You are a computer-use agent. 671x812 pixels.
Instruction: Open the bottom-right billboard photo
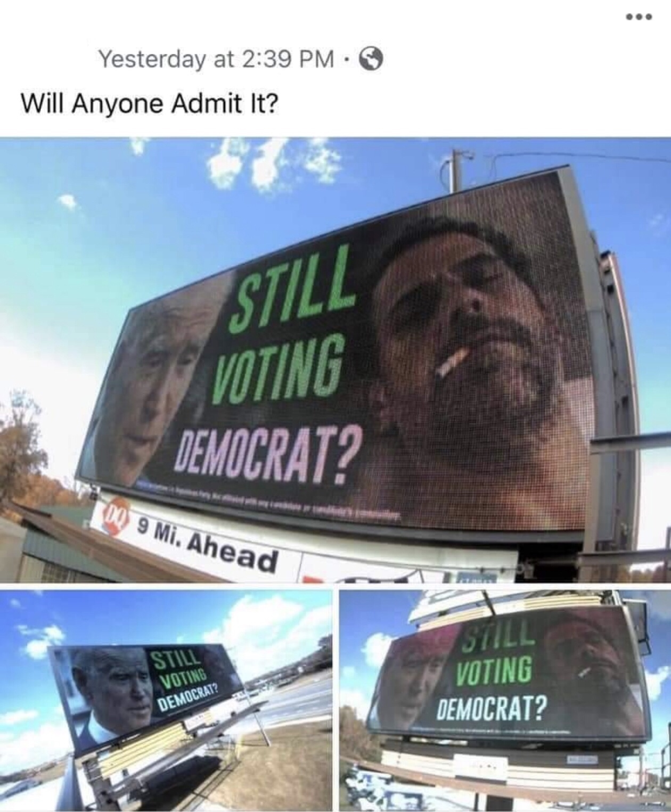505,700
